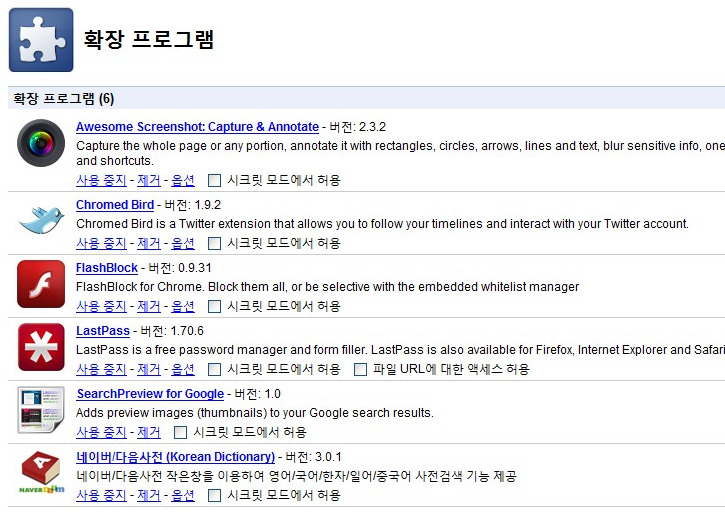
Task: Remove Korean Dictionary with 제거 link
Action: 149,495
